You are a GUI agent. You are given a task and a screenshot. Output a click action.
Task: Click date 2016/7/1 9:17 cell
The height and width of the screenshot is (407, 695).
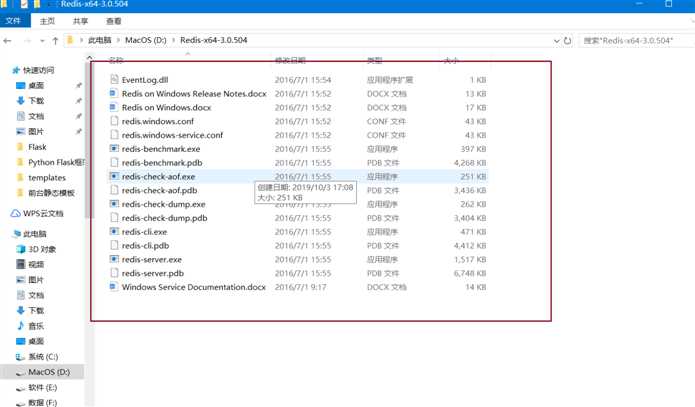coord(301,287)
